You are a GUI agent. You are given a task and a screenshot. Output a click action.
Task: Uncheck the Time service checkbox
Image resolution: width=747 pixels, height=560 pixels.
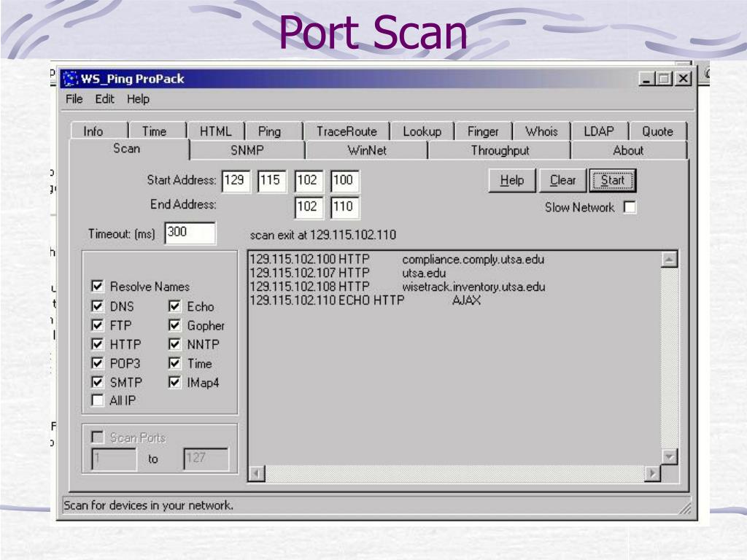point(175,363)
